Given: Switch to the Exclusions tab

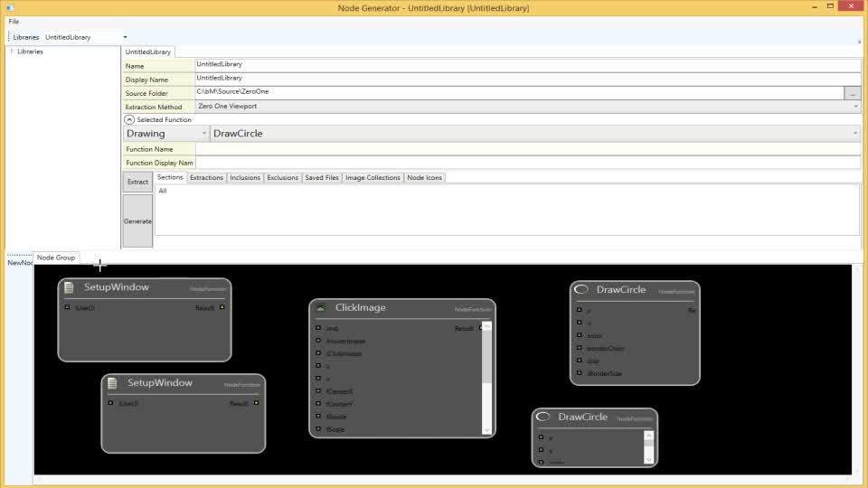Looking at the screenshot, I should 282,178.
